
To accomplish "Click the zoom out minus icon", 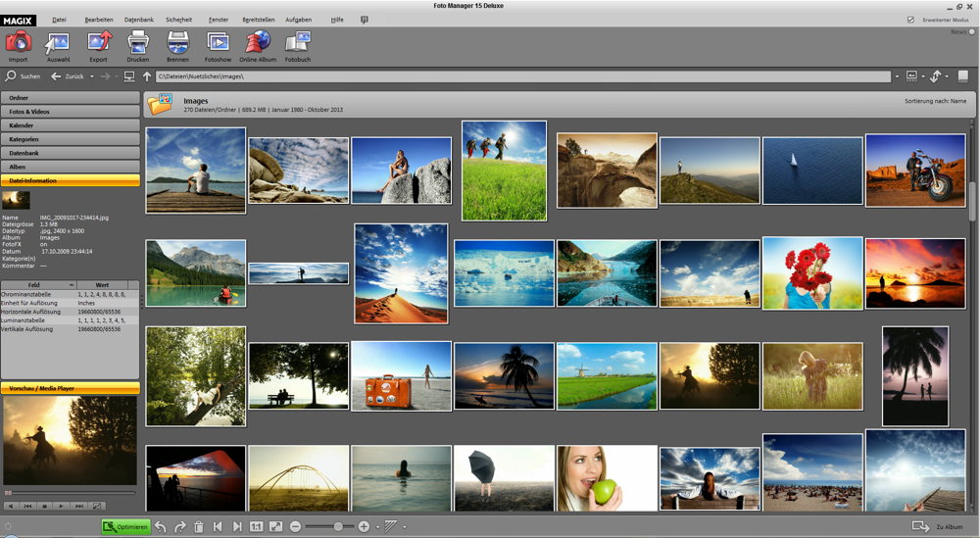I will pos(296,527).
